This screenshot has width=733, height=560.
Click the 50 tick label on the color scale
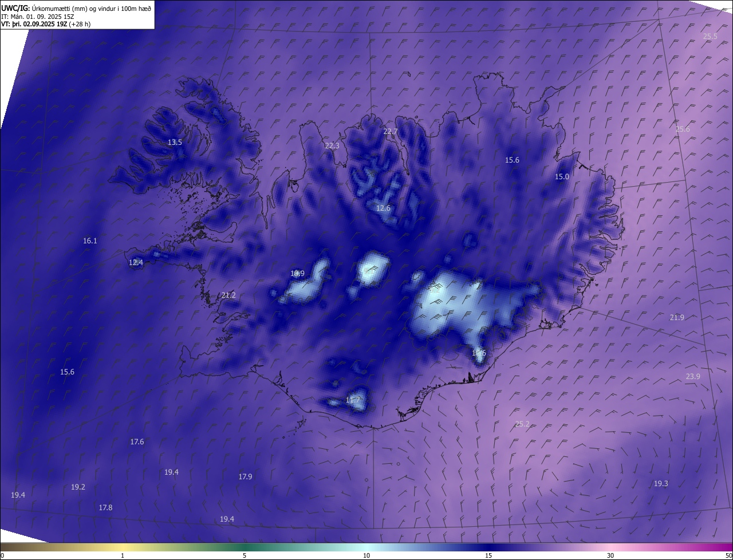coord(728,555)
